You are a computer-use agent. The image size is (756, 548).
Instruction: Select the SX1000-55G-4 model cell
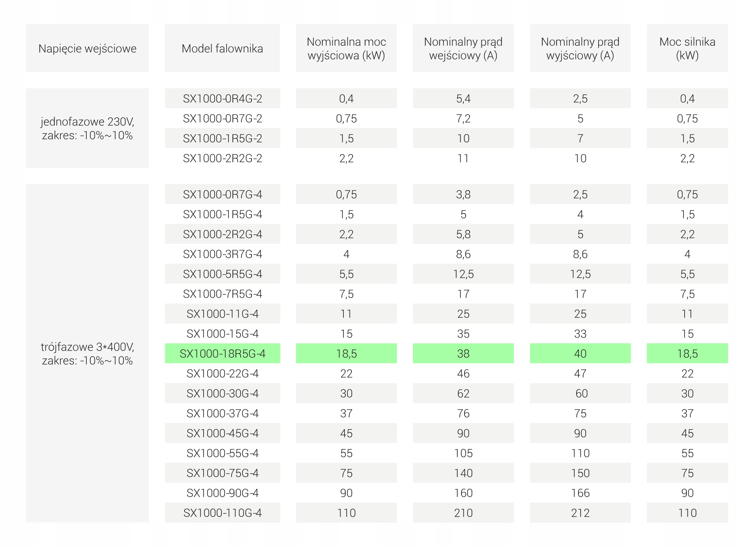pyautogui.click(x=222, y=453)
